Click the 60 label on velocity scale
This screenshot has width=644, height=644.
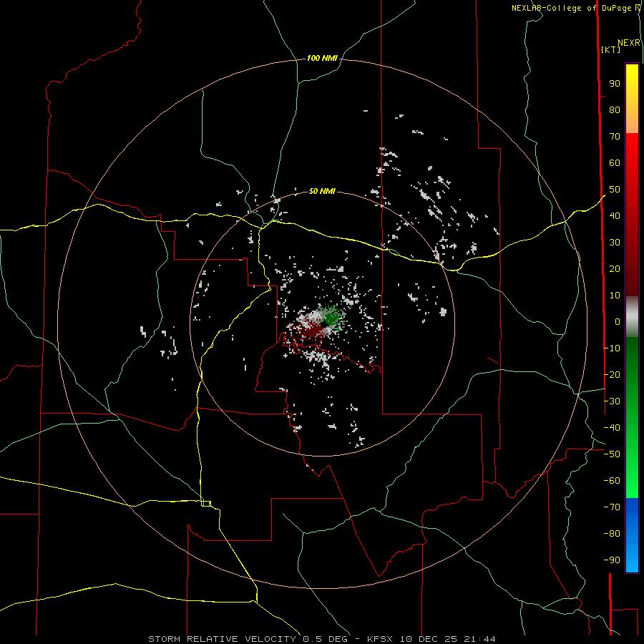[615, 162]
